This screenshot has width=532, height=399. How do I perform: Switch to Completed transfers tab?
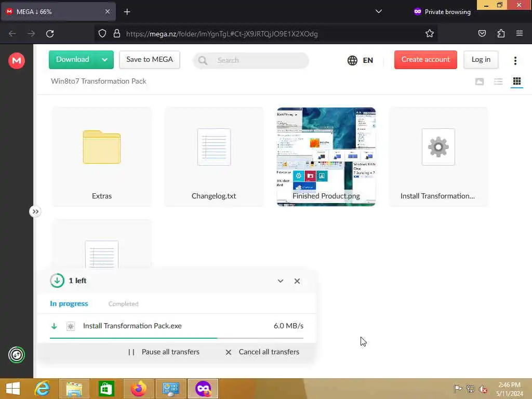124,303
